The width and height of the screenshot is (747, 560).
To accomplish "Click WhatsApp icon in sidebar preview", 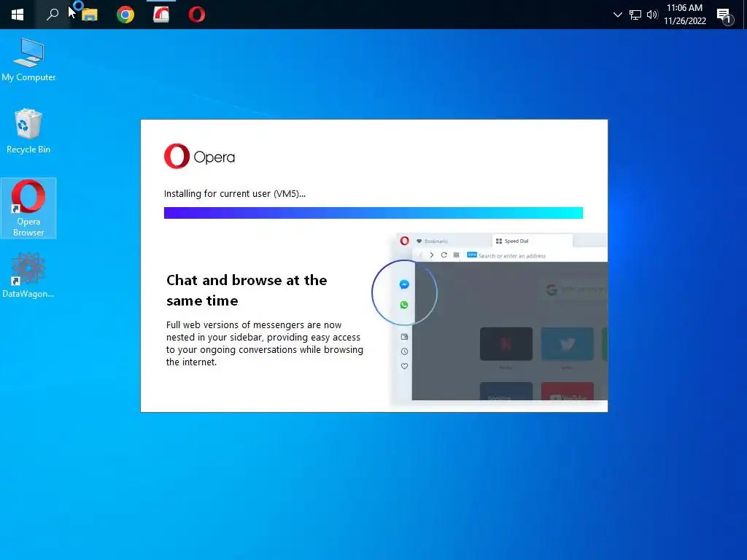I will point(404,305).
